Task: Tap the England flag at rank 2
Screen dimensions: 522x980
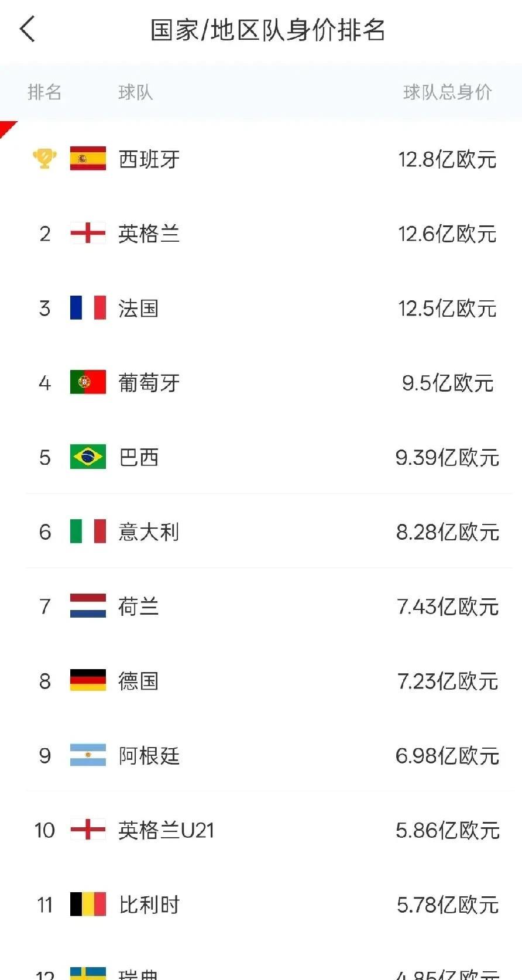Action: 88,233
